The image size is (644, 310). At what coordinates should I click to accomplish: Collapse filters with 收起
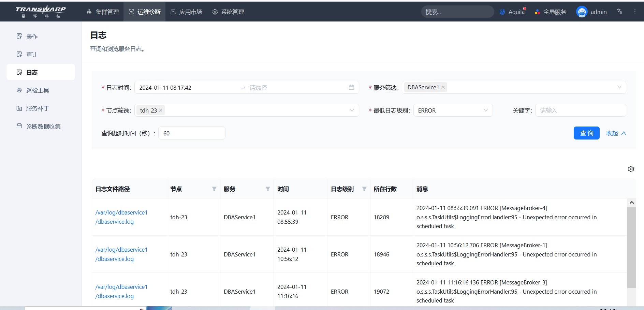(x=616, y=133)
